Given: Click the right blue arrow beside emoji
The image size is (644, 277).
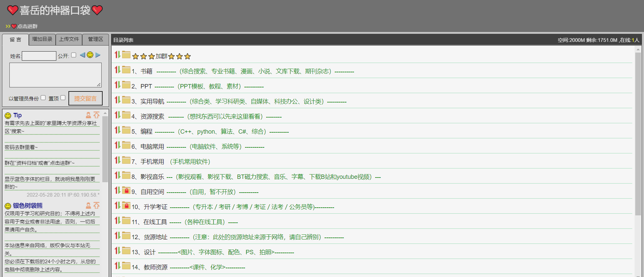Looking at the screenshot, I should pos(98,55).
